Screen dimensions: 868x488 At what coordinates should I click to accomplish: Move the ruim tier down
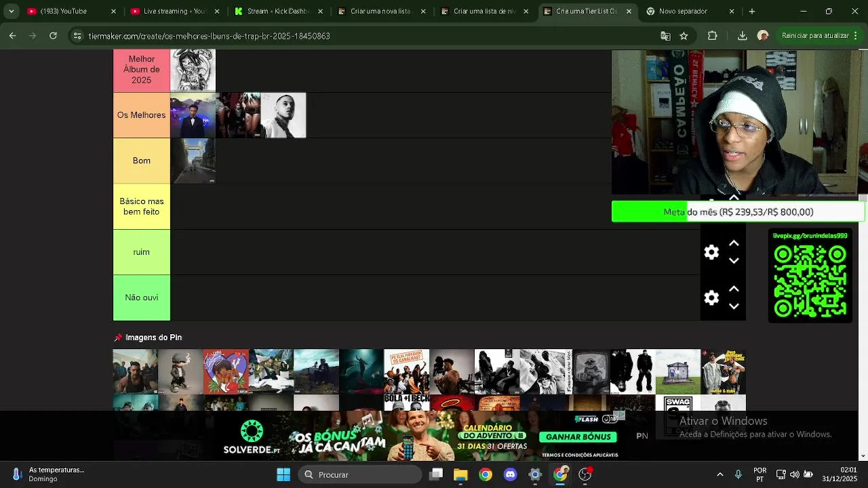[734, 261]
